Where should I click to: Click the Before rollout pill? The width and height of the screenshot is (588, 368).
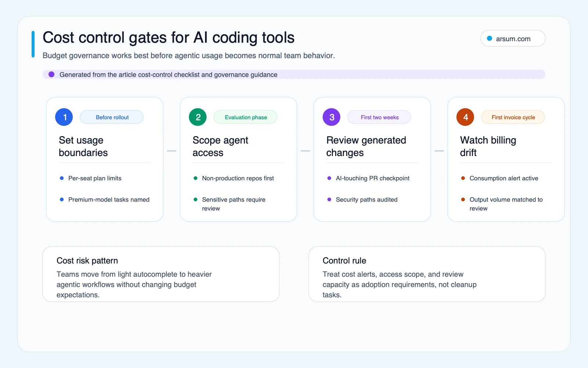(x=112, y=117)
